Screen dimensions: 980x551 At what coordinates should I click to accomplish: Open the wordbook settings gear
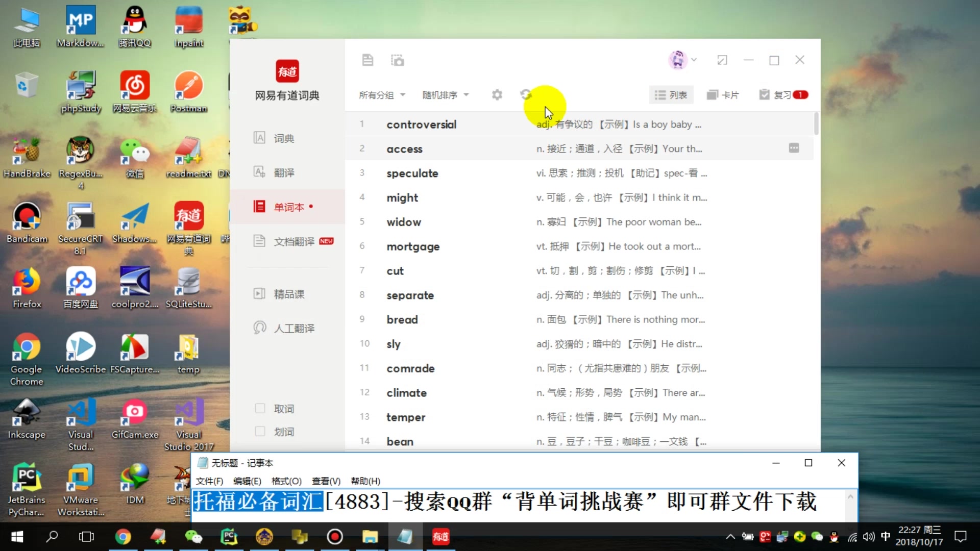pos(497,94)
